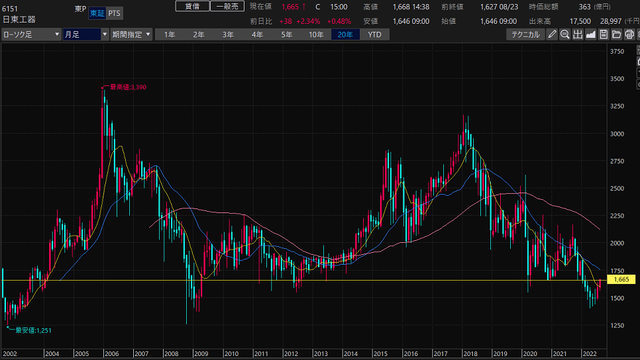Viewport: 640px width, 360px height.
Task: Open the ローソク足 chart type dropdown
Action: 31,35
